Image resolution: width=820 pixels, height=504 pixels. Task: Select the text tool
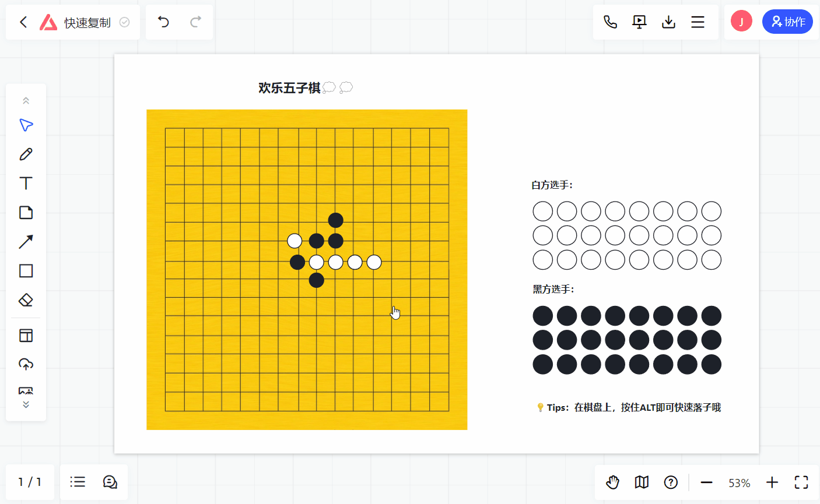tap(26, 184)
